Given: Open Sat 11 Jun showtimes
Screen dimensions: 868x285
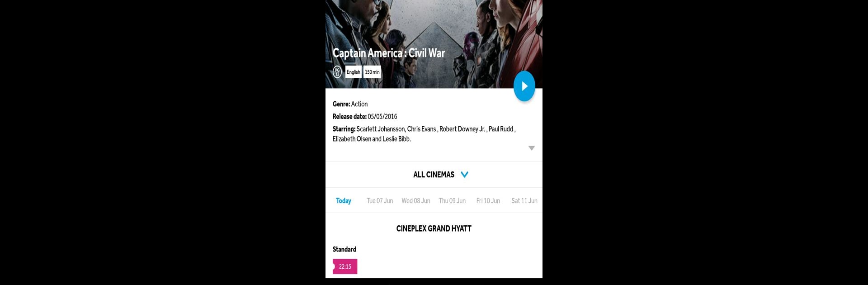Looking at the screenshot, I should [x=524, y=200].
